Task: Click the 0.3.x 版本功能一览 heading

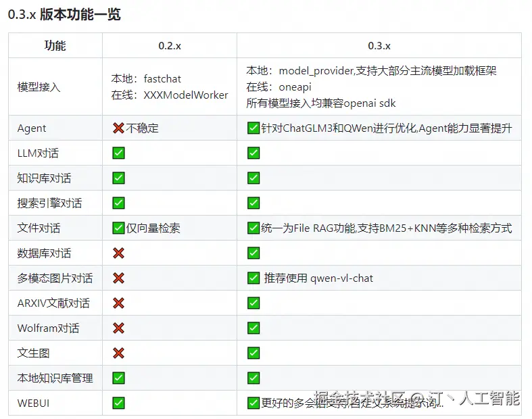Action: click(64, 15)
